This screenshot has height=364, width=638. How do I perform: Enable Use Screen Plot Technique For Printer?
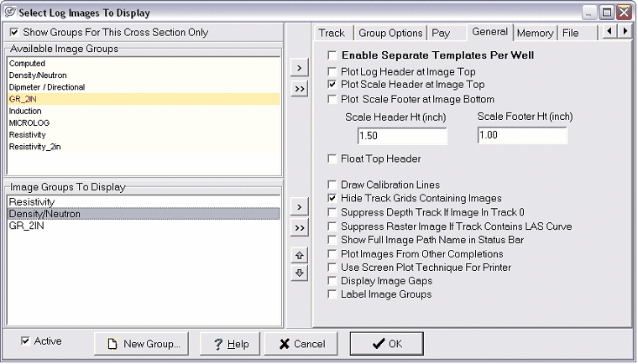point(332,268)
